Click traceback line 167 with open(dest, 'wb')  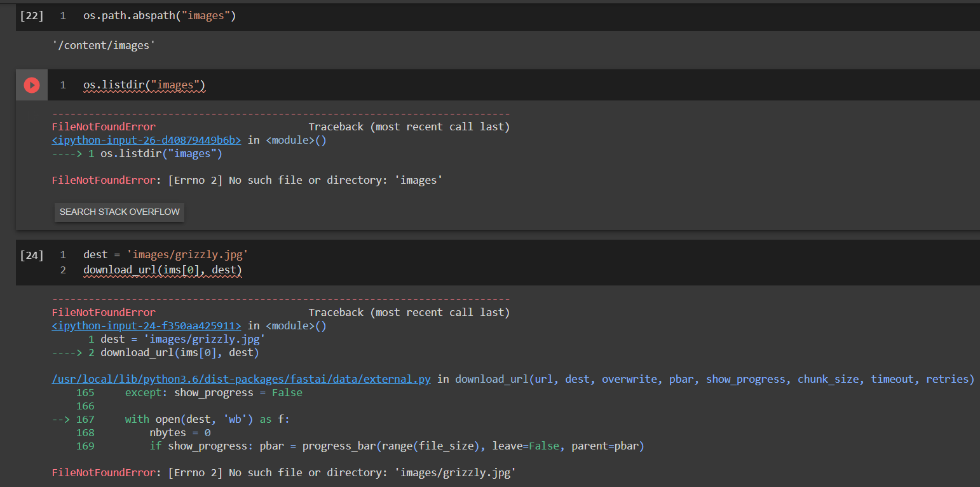tap(207, 420)
